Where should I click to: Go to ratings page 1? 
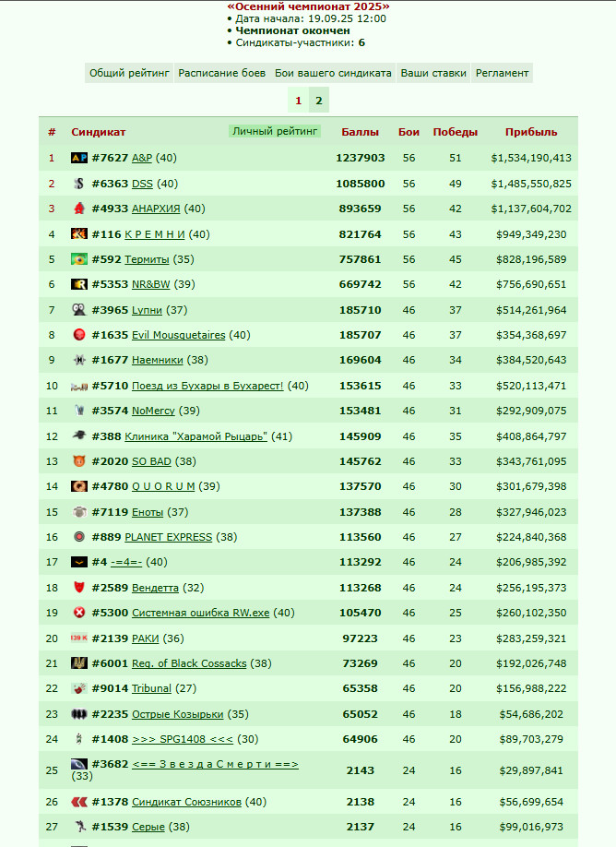pyautogui.click(x=298, y=101)
